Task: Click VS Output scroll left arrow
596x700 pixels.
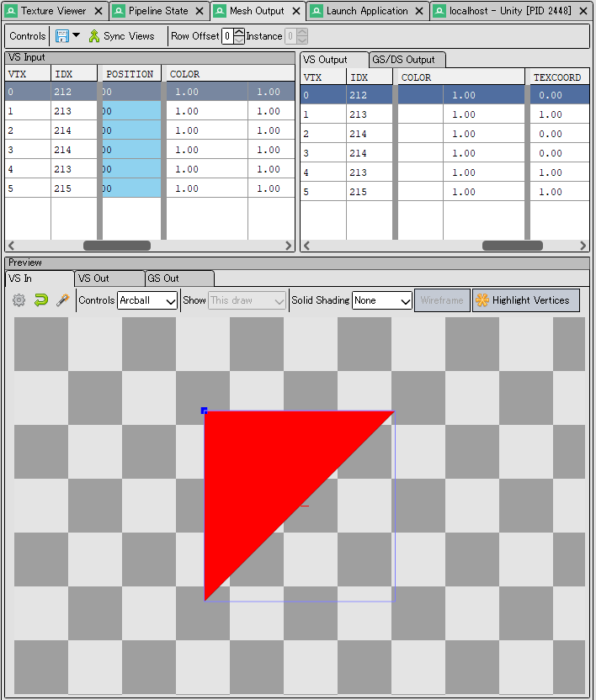Action: tap(306, 246)
